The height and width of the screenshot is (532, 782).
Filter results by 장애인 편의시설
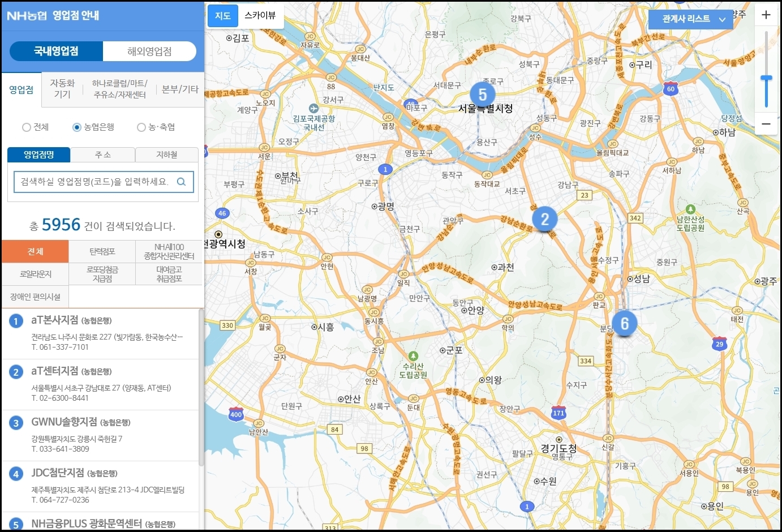pyautogui.click(x=35, y=297)
